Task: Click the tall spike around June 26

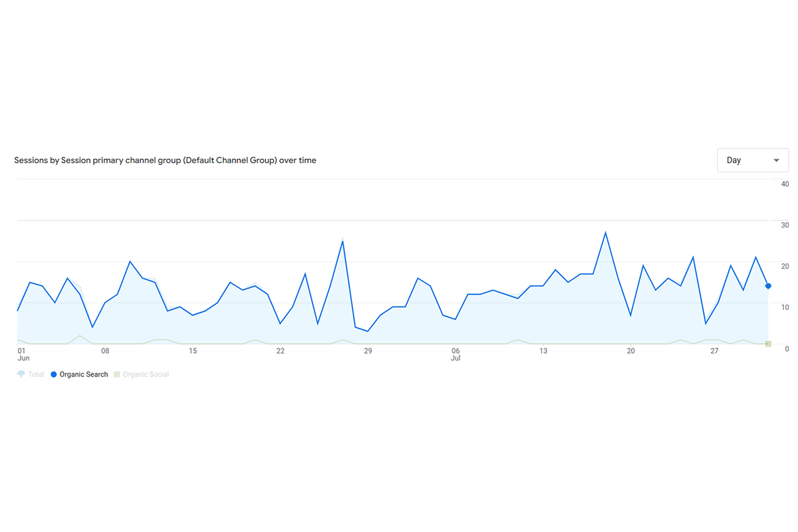Action: (343, 241)
